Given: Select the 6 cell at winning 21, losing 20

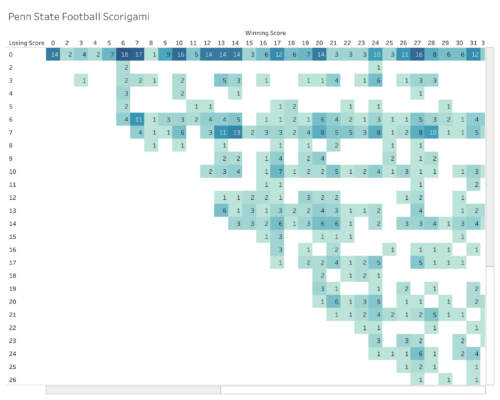Looking at the screenshot, I should point(333,301).
